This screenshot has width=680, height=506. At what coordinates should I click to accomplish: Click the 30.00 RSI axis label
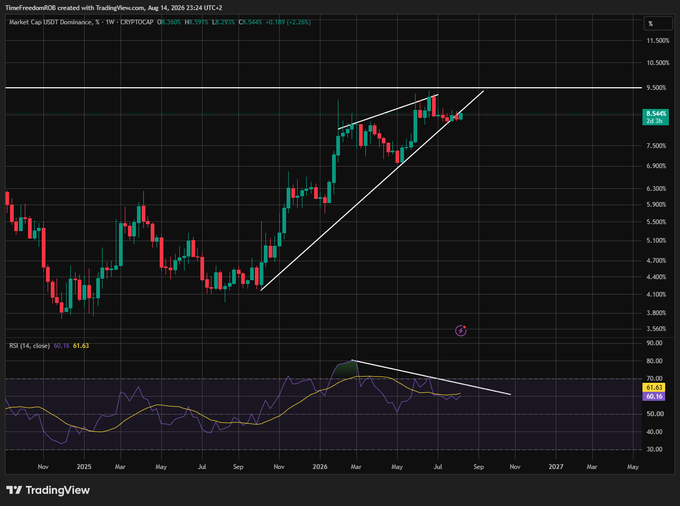point(654,450)
